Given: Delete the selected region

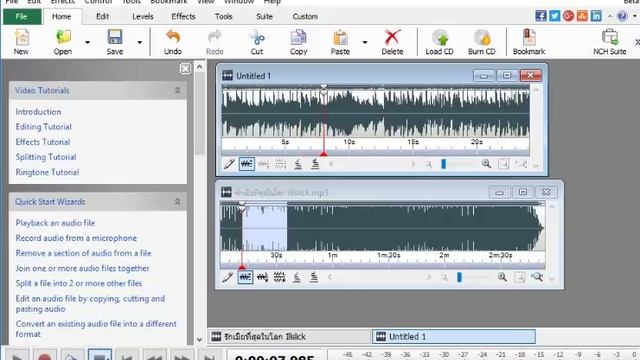Looking at the screenshot, I should (x=392, y=42).
